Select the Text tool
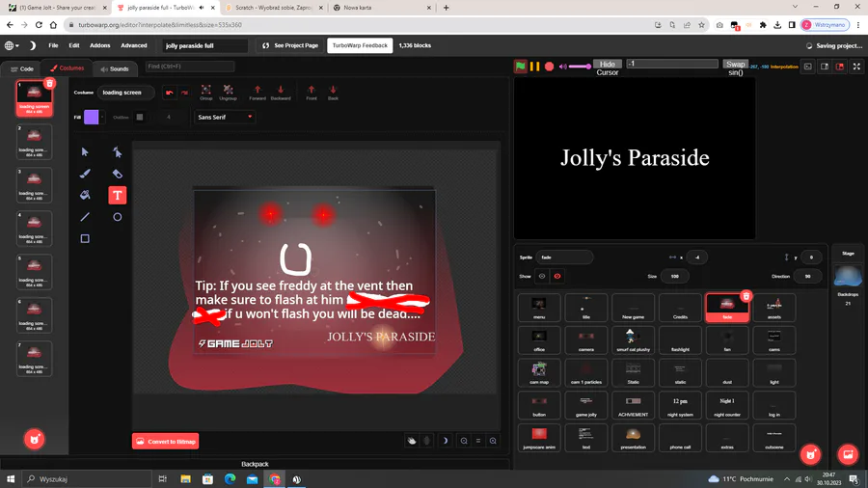Viewport: 868px width, 488px height. (118, 196)
